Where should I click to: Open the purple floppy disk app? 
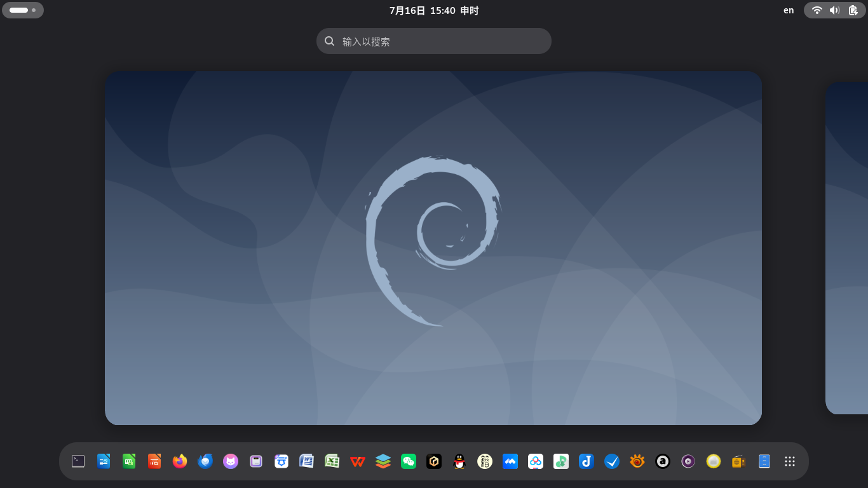click(x=256, y=461)
